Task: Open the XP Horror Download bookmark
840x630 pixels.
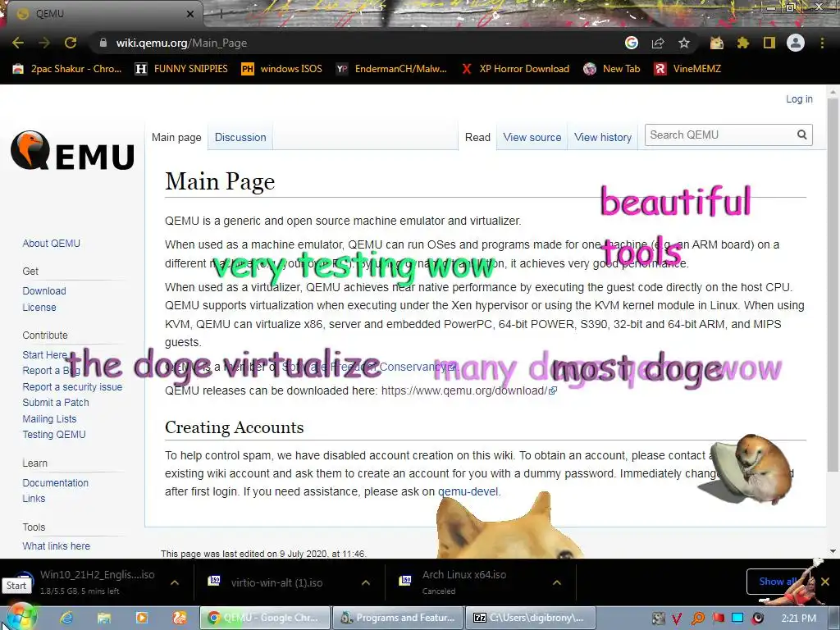Action: point(515,69)
